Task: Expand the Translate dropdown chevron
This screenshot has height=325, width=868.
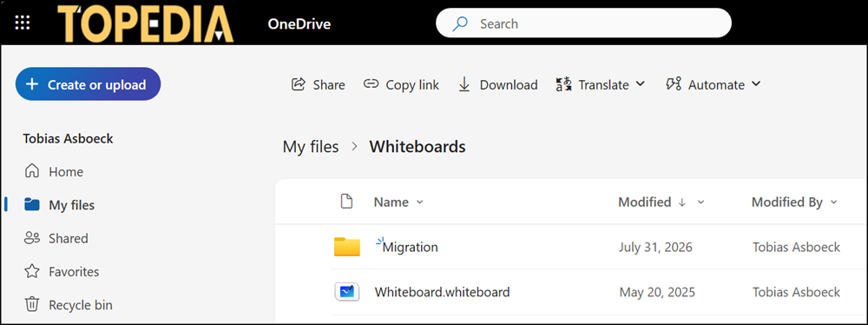Action: coord(640,84)
